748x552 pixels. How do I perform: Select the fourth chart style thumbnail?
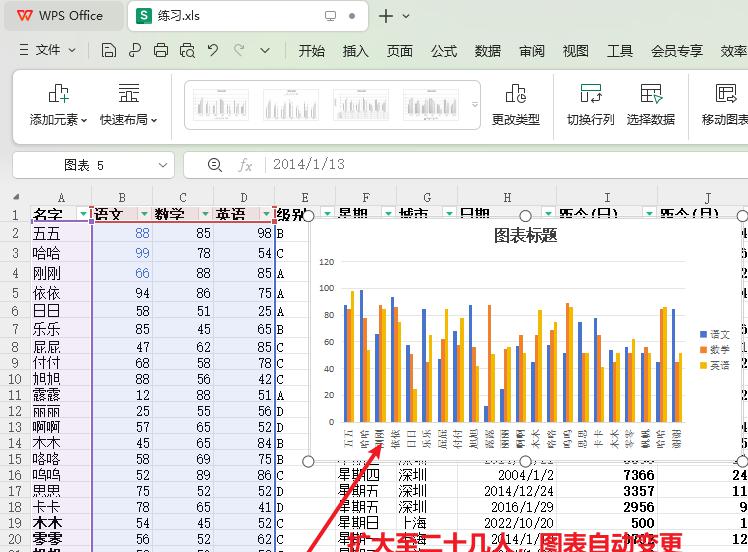[x=431, y=104]
